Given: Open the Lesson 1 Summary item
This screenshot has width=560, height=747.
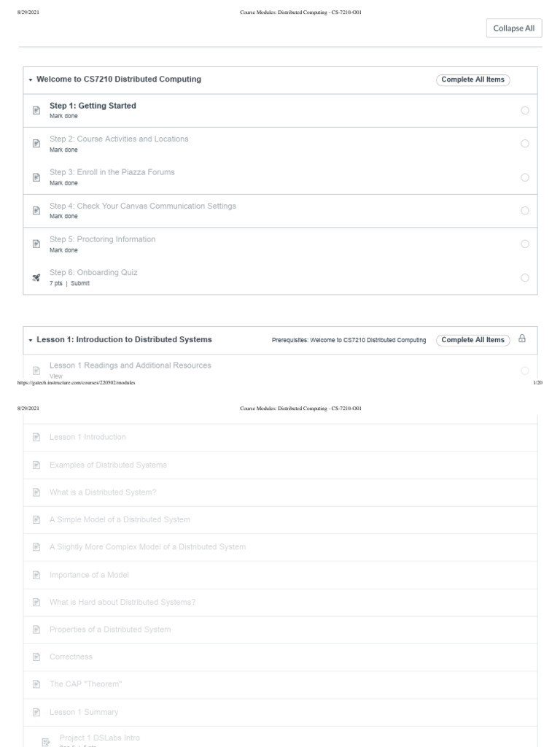Looking at the screenshot, I should pyautogui.click(x=84, y=712).
